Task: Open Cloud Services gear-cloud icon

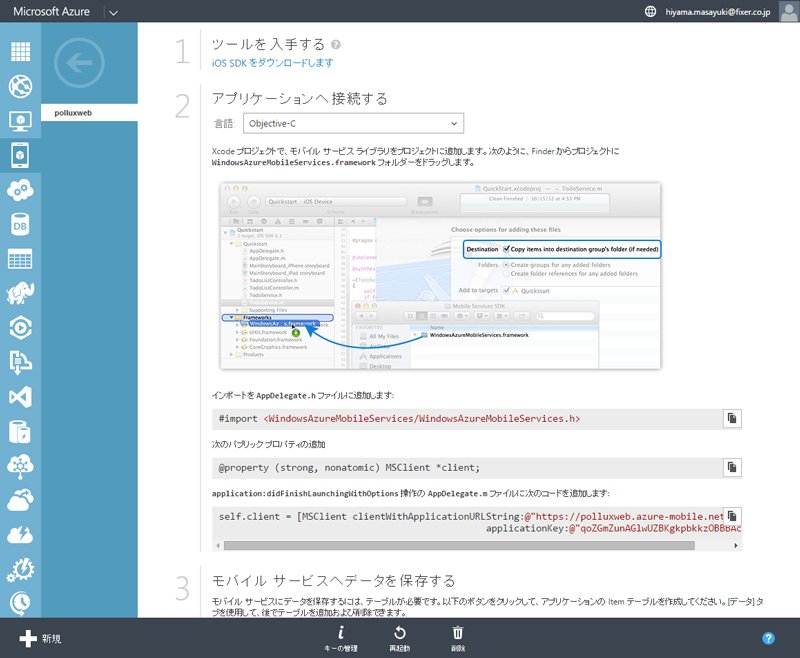Action: click(x=20, y=190)
